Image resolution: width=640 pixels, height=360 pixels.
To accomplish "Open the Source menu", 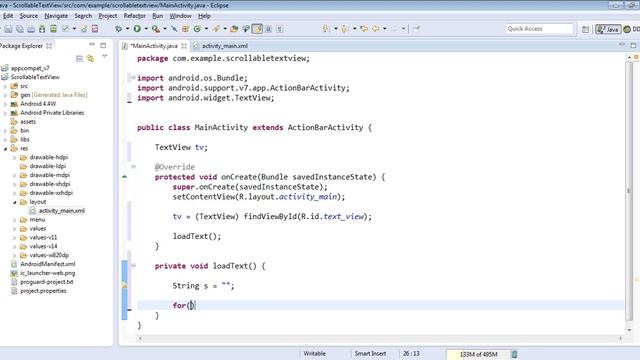I will pyautogui.click(x=29, y=16).
